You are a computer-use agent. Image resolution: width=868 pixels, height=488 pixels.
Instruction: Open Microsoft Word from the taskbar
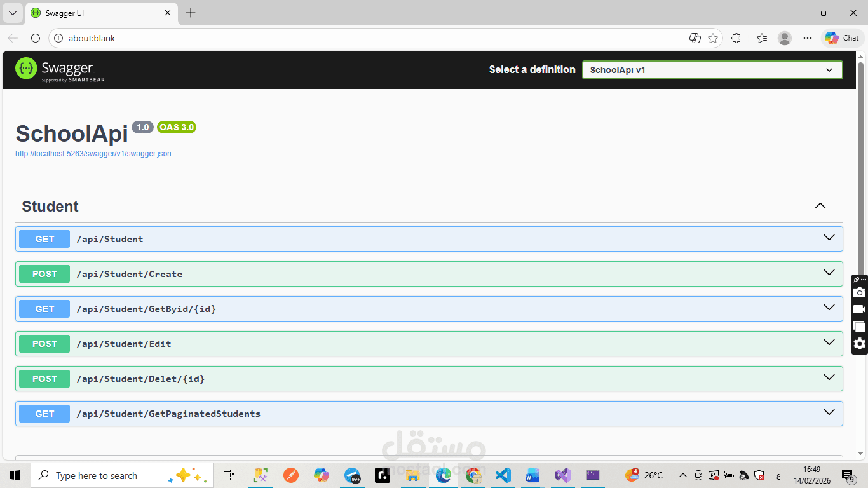(x=532, y=475)
